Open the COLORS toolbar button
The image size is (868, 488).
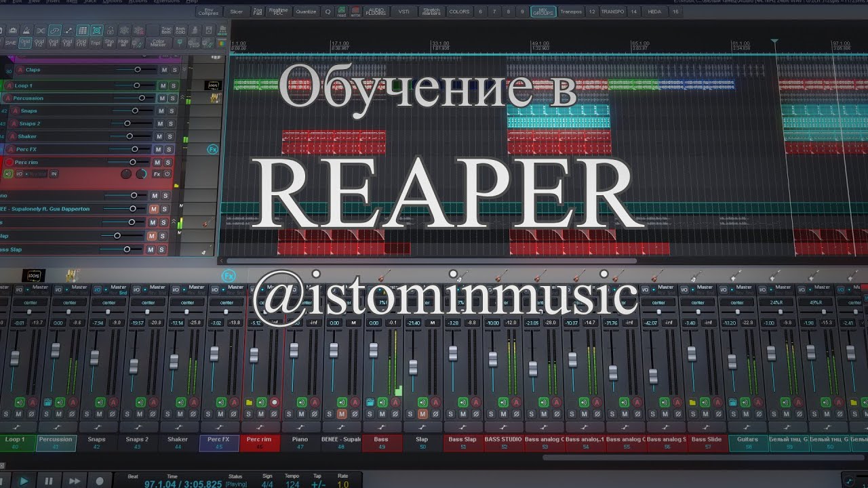tap(459, 12)
